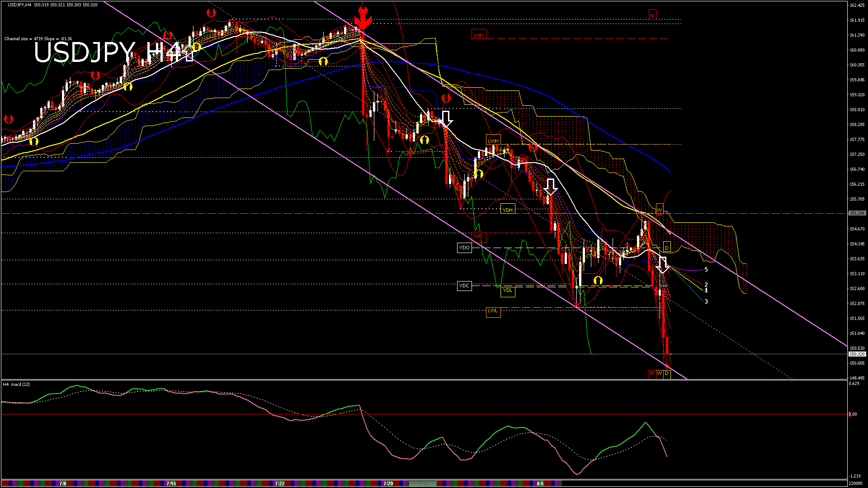Click the 155.206 price label on the axis
The height and width of the screenshot is (488, 868).
click(x=857, y=213)
